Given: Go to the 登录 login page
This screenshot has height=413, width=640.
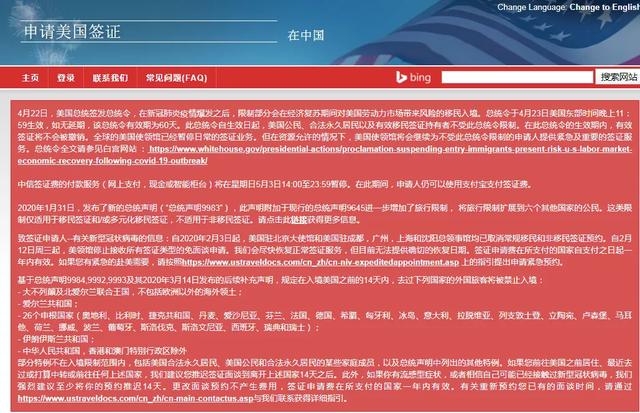Looking at the screenshot, I should (66, 78).
